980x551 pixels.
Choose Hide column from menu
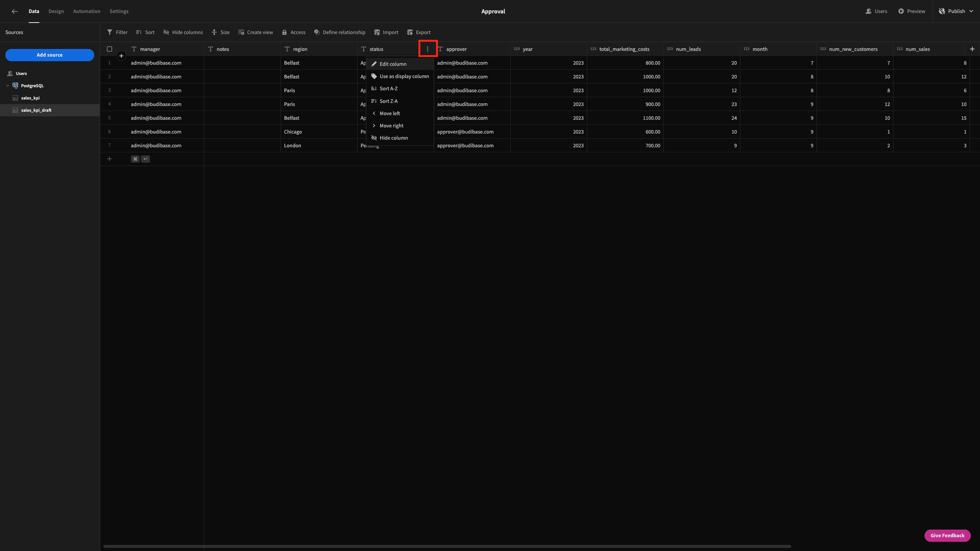click(400, 138)
